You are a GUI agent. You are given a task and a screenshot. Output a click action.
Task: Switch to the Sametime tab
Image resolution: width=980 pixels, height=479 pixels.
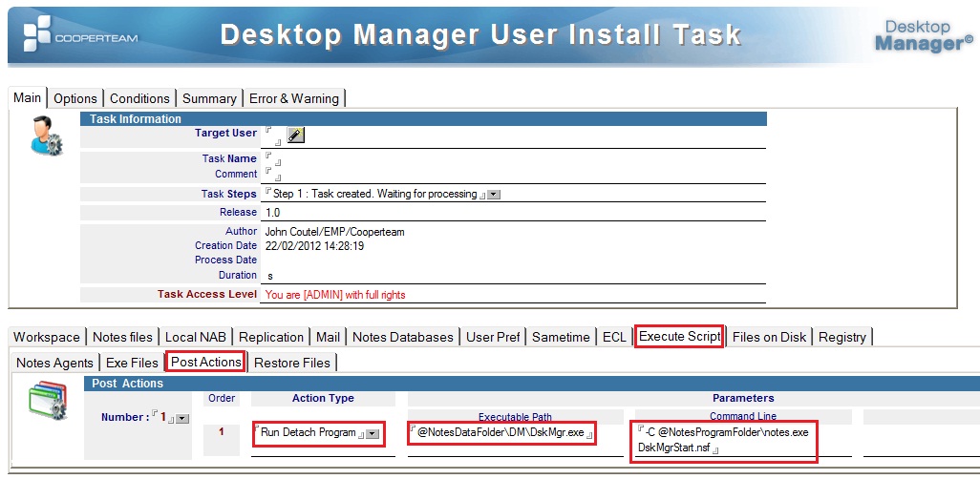click(562, 337)
